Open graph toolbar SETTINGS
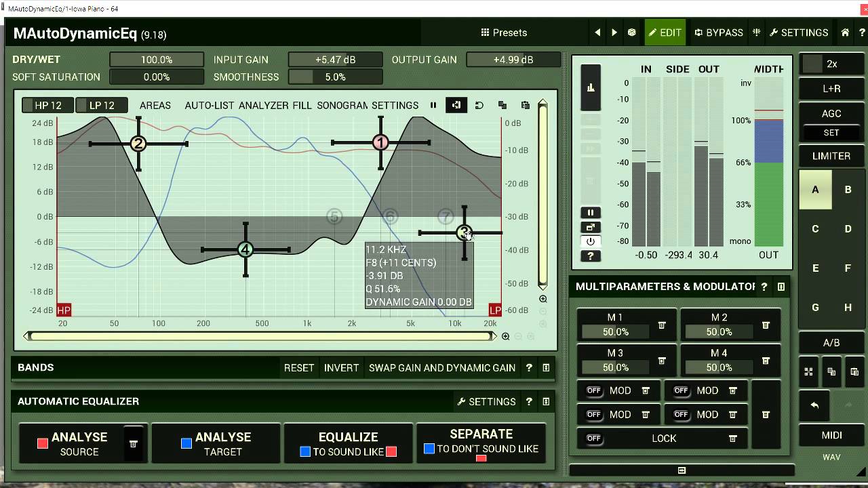The image size is (868, 488). 395,105
